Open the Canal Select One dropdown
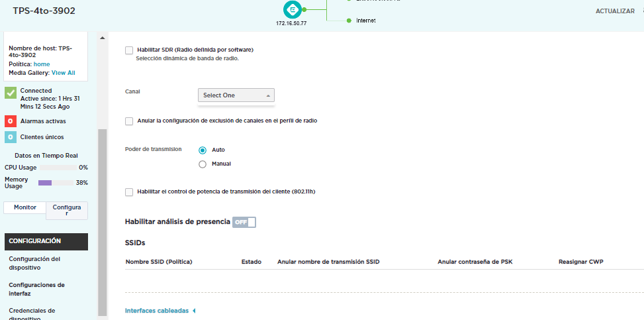This screenshot has height=320, width=644. point(236,95)
